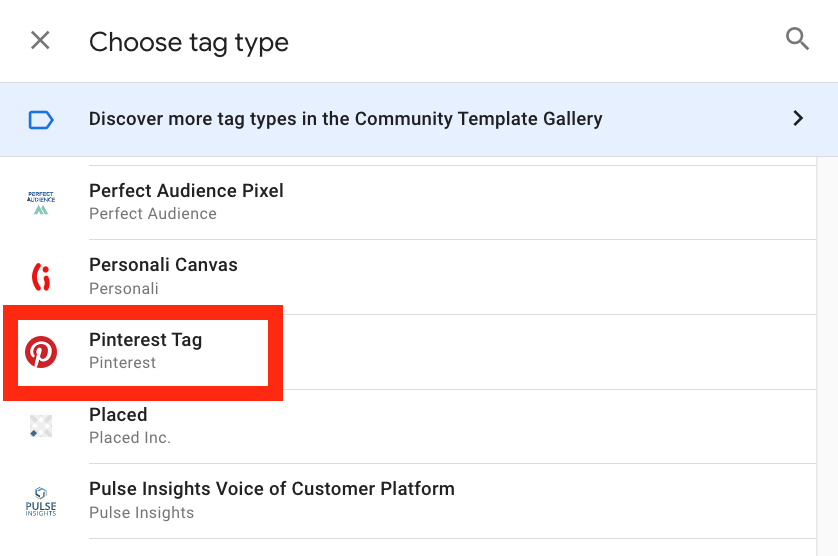838x556 pixels.
Task: Click the vertical scrollbar on the right
Action: (x=827, y=357)
